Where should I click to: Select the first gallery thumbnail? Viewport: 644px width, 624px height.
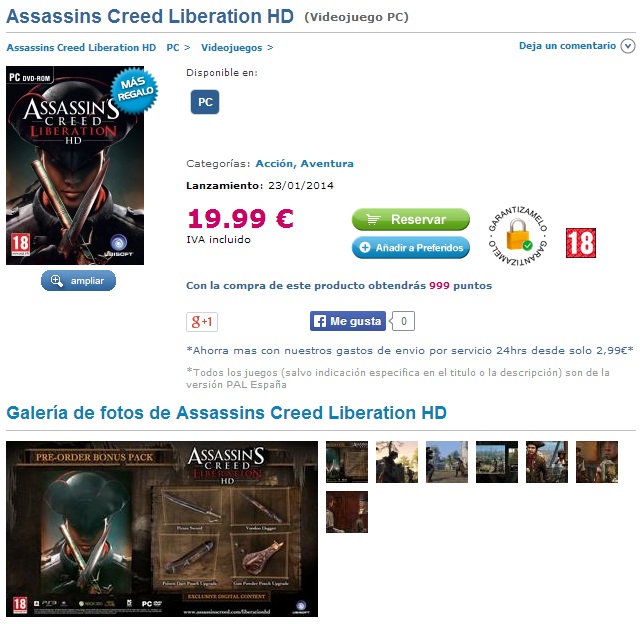347,462
